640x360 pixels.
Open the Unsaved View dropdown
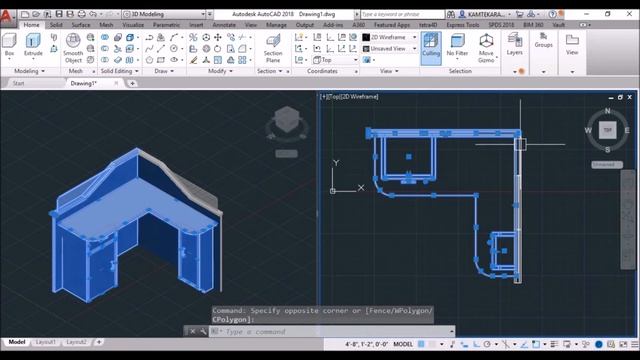coord(390,49)
